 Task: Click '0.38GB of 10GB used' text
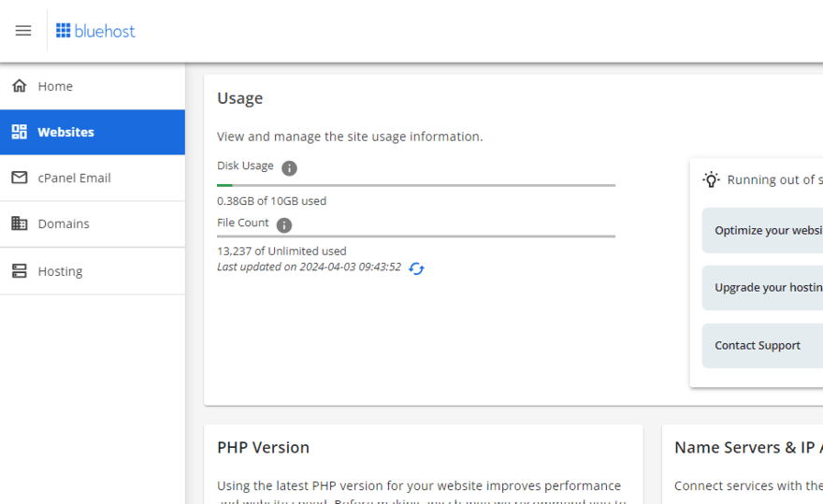pos(271,201)
